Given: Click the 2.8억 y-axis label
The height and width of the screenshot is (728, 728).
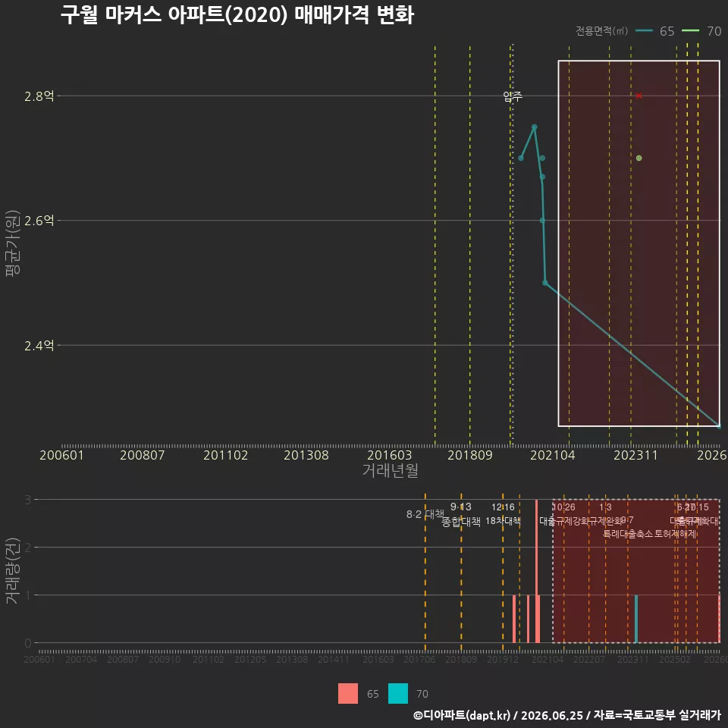Looking at the screenshot, I should tap(39, 96).
